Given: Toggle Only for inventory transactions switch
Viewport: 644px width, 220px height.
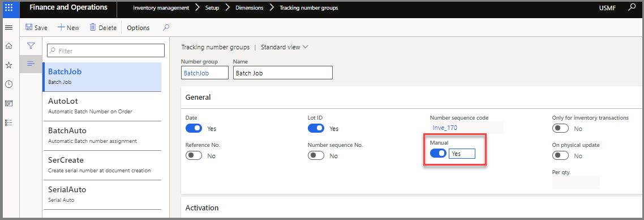Looking at the screenshot, I should pyautogui.click(x=561, y=128).
